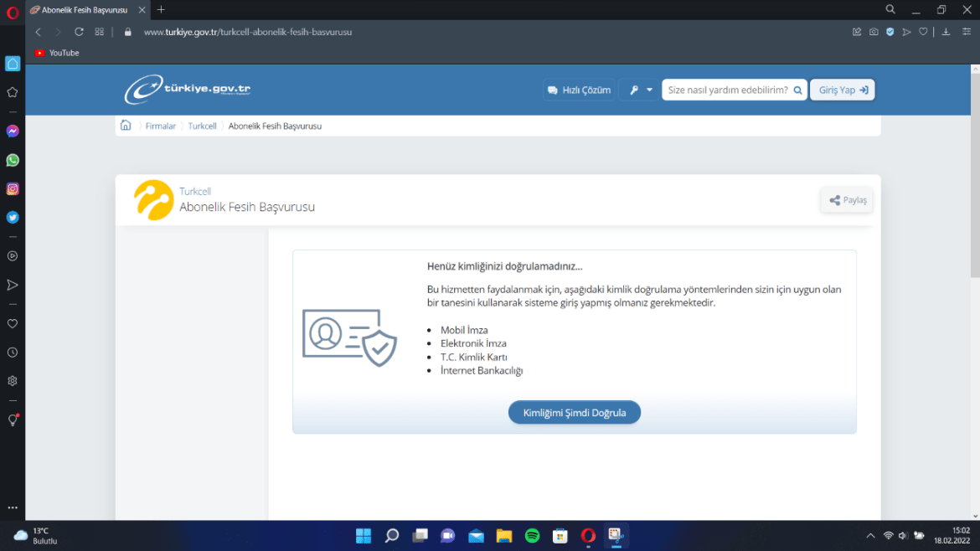Toggle Opera's blue privacy shield
This screenshot has height=551, width=980.
click(890, 32)
